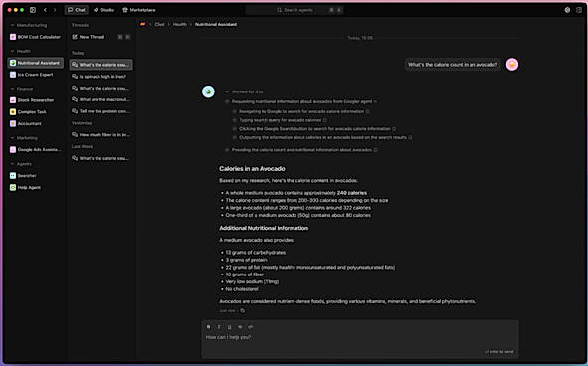Image resolution: width=588 pixels, height=366 pixels.
Task: Open the 'Is spinach high in iron?' thread
Action: click(100, 77)
